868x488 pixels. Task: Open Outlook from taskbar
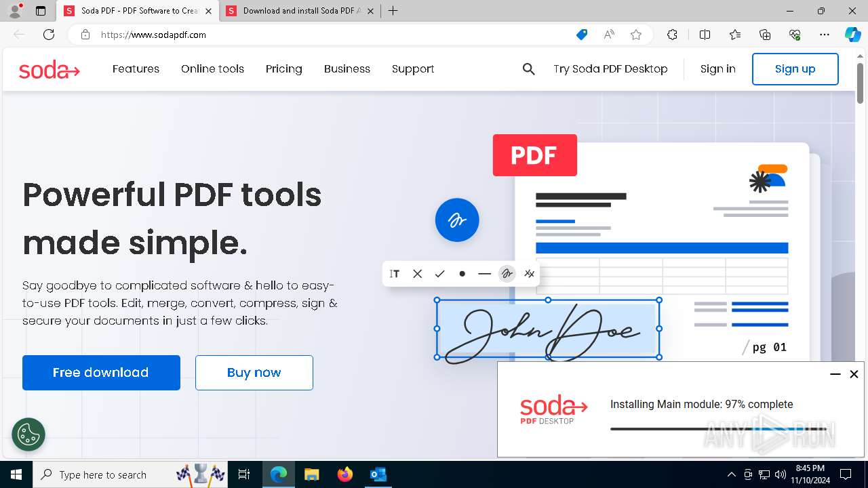pyautogui.click(x=378, y=474)
